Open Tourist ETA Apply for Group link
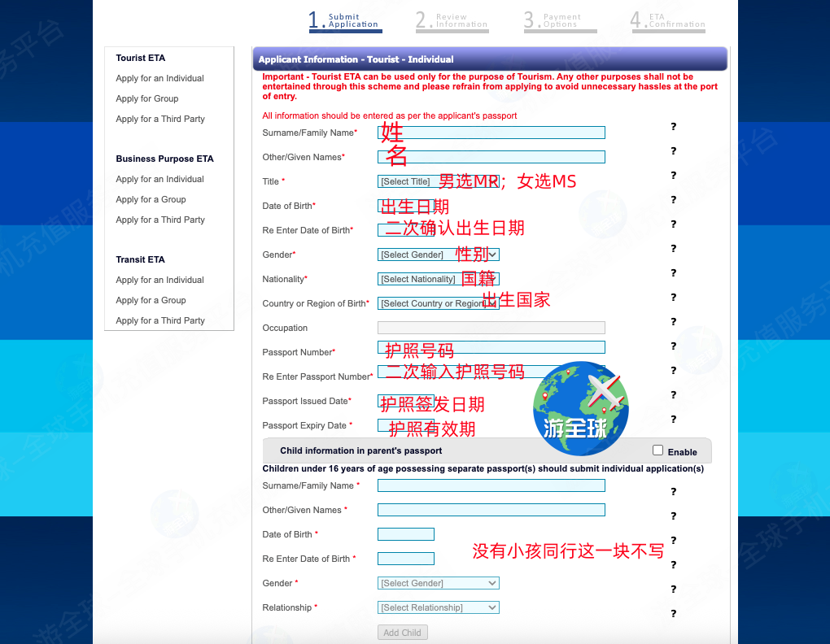Image resolution: width=830 pixels, height=644 pixels. 147,98
